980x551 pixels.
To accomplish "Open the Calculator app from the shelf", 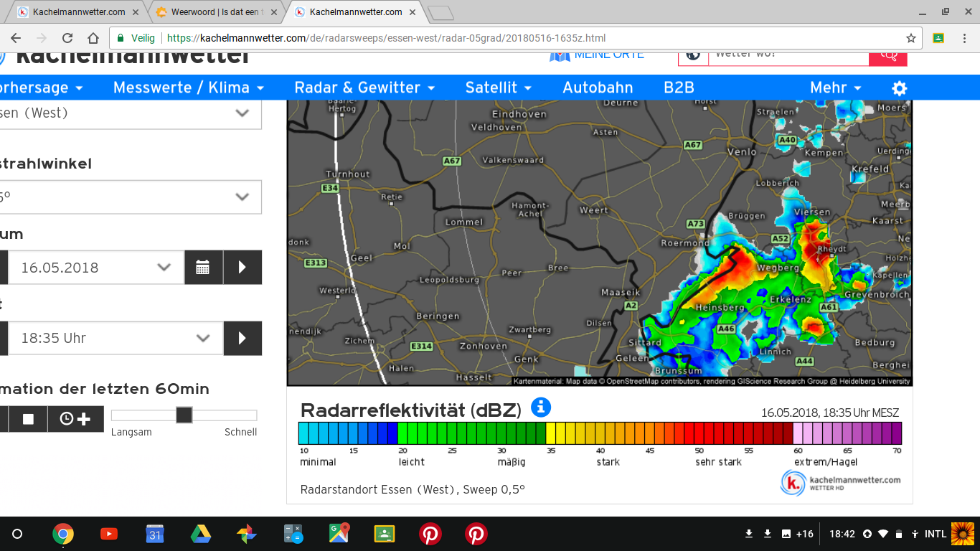I will [x=293, y=534].
